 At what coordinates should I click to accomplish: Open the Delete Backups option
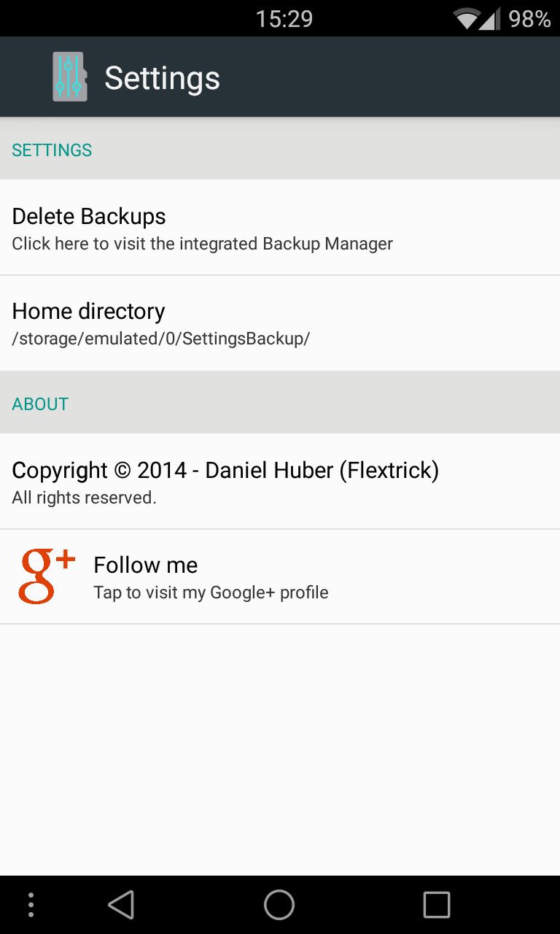click(89, 217)
